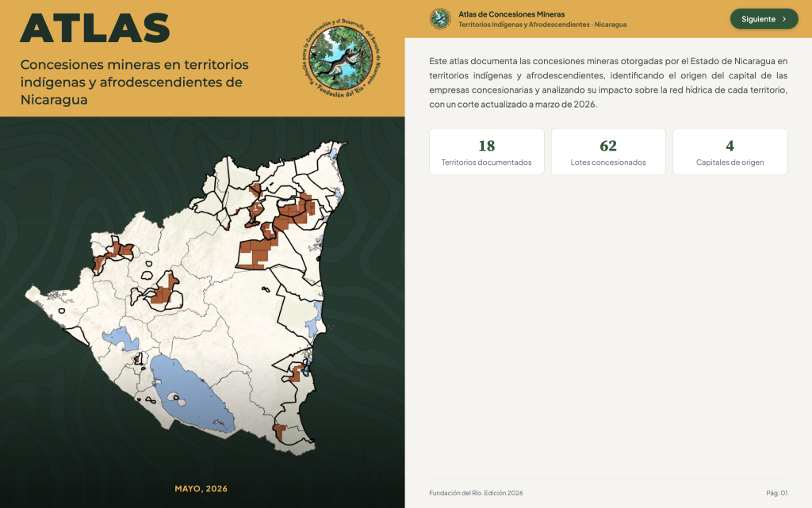Viewport: 812px width, 508px height.
Task: Click the large ATLAS heading
Action: pos(95,29)
